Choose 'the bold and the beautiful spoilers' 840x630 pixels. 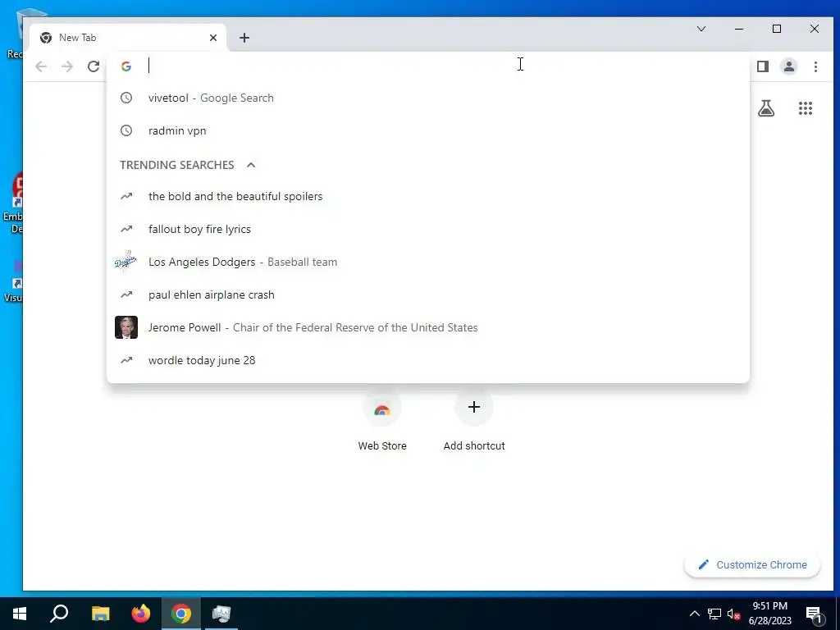tap(428, 196)
